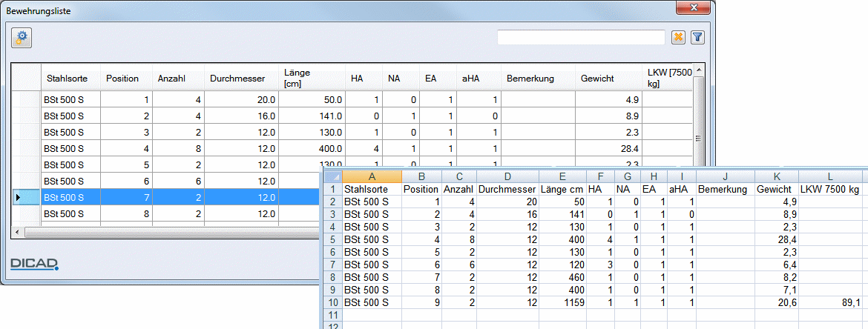This screenshot has width=868, height=329.
Task: Click the spreadsheet Durchmesser cell with value 20
Action: click(x=507, y=202)
